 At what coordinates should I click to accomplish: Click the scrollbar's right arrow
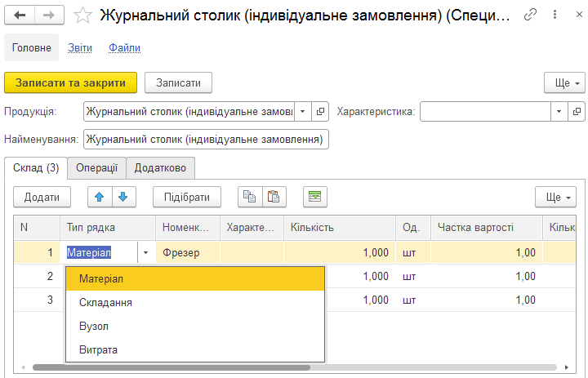coord(567,367)
